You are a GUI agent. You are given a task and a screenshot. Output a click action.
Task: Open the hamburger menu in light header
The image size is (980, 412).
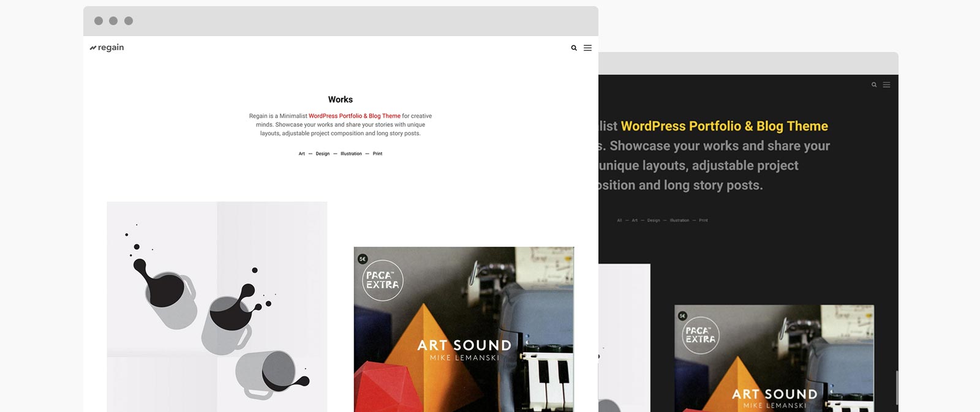coord(587,48)
